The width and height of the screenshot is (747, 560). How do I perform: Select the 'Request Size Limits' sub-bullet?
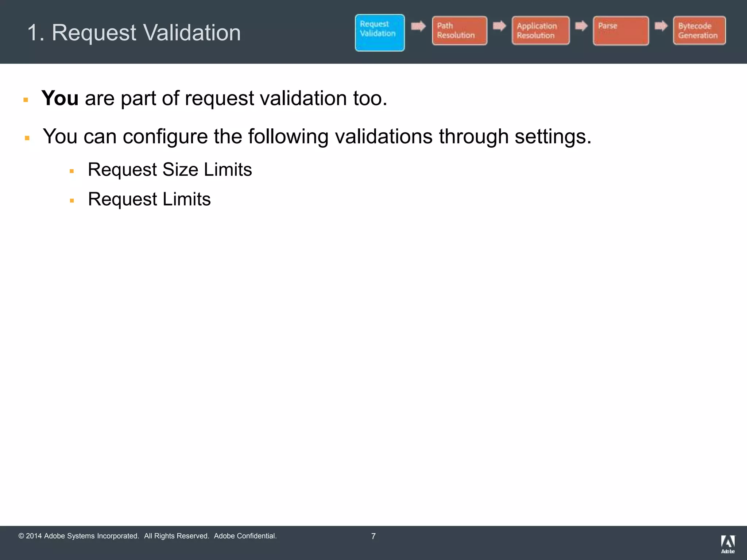coord(170,170)
